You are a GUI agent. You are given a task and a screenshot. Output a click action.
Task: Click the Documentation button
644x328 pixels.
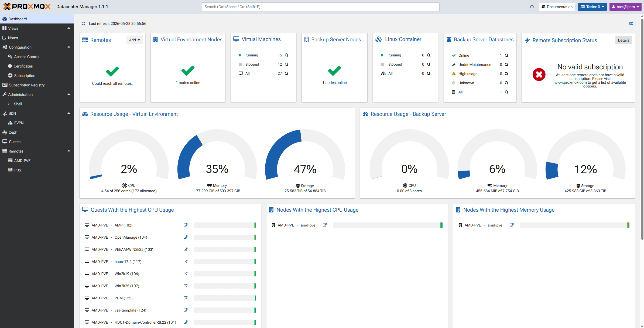(x=557, y=7)
